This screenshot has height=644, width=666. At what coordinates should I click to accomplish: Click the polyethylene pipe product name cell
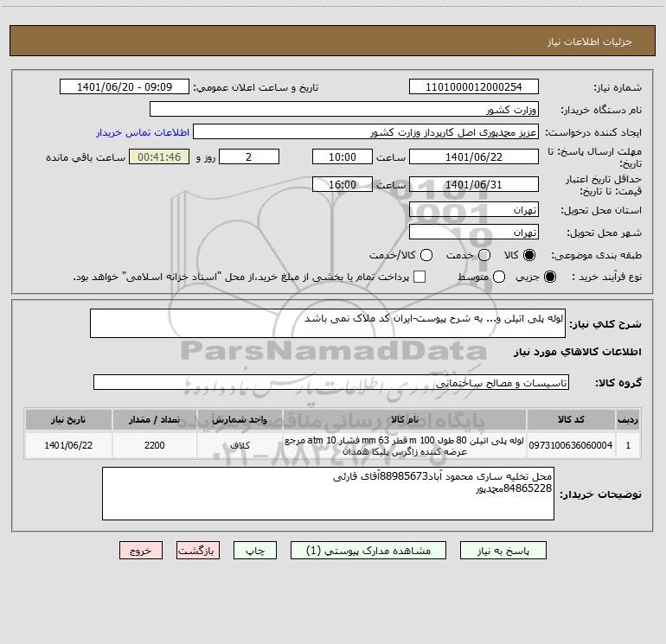click(x=405, y=445)
